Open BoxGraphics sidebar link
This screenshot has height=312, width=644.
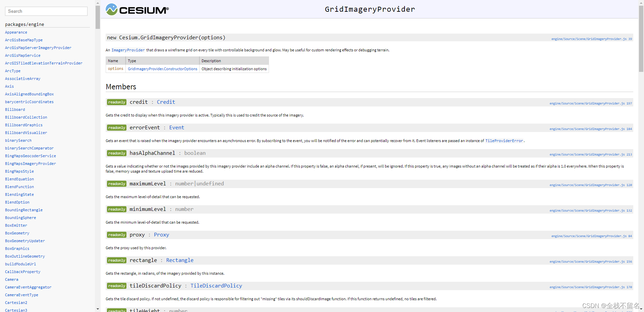point(17,249)
